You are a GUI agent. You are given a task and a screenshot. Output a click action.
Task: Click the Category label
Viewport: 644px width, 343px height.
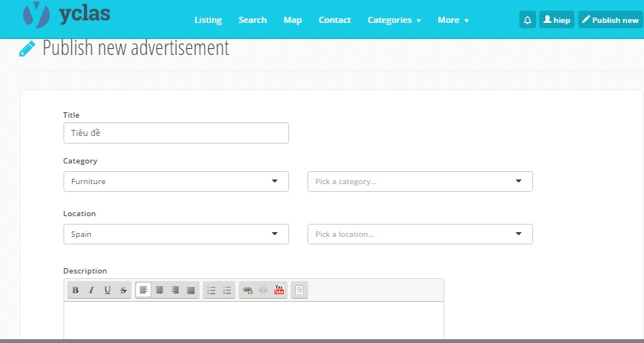click(x=80, y=161)
